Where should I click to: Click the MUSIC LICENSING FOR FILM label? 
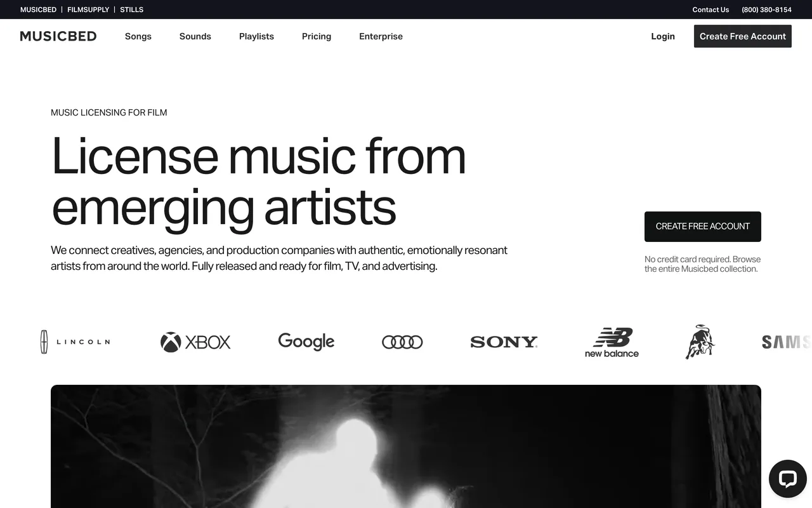(109, 112)
